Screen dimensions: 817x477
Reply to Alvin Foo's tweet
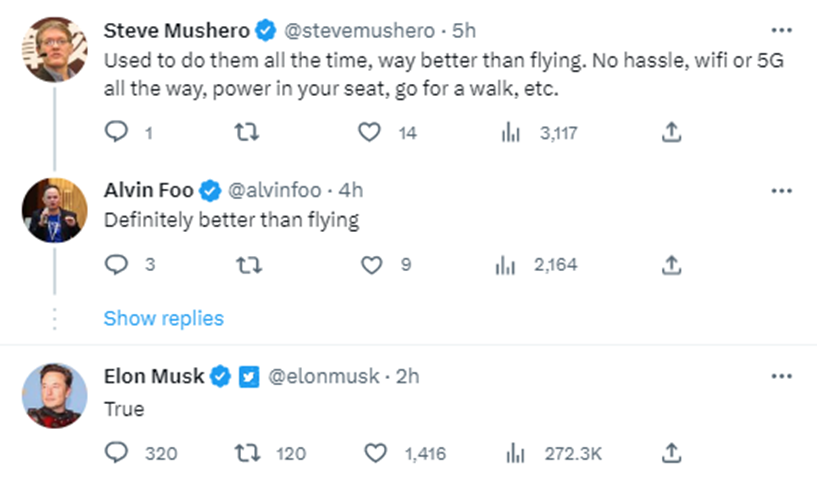[116, 265]
